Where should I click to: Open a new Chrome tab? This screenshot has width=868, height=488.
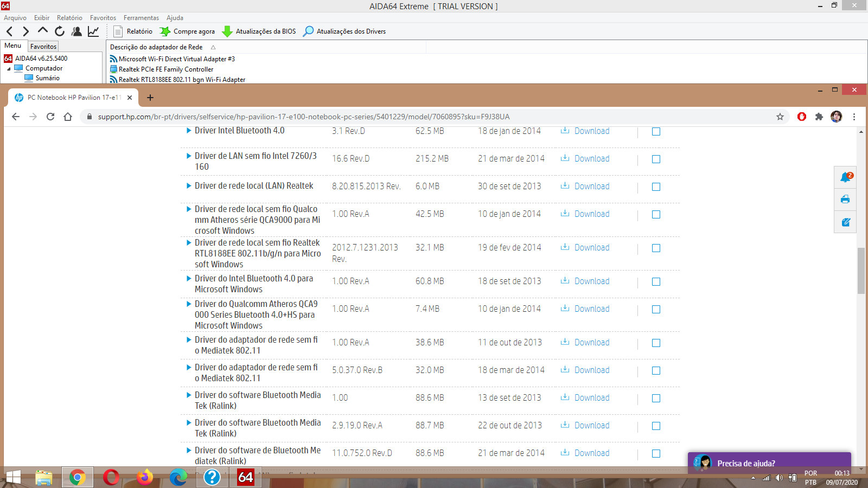point(150,98)
